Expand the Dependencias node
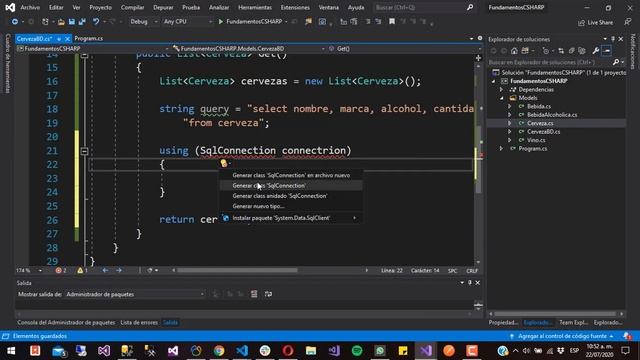This screenshot has width=640, height=360. point(502,89)
